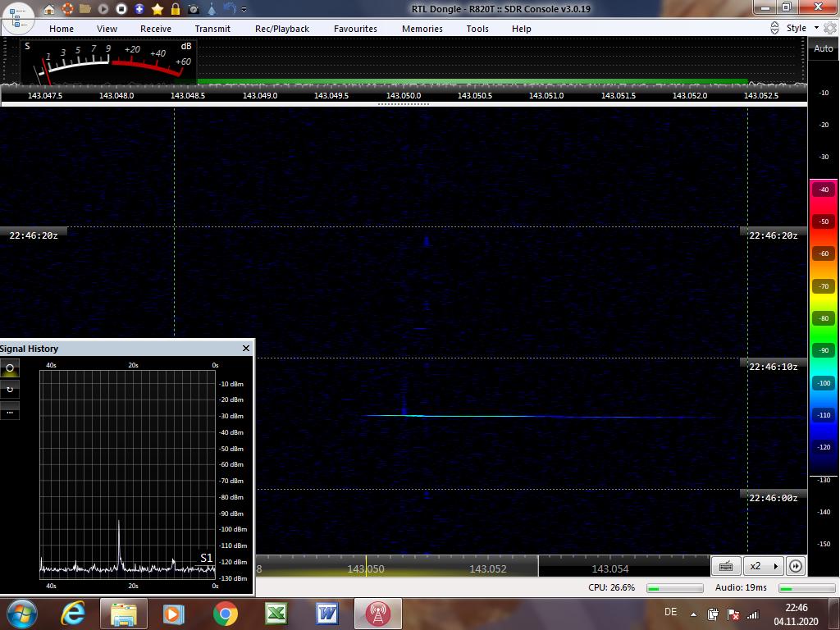Click the 22:46:00z timestamp label
This screenshot has height=630, width=840.
tap(773, 498)
